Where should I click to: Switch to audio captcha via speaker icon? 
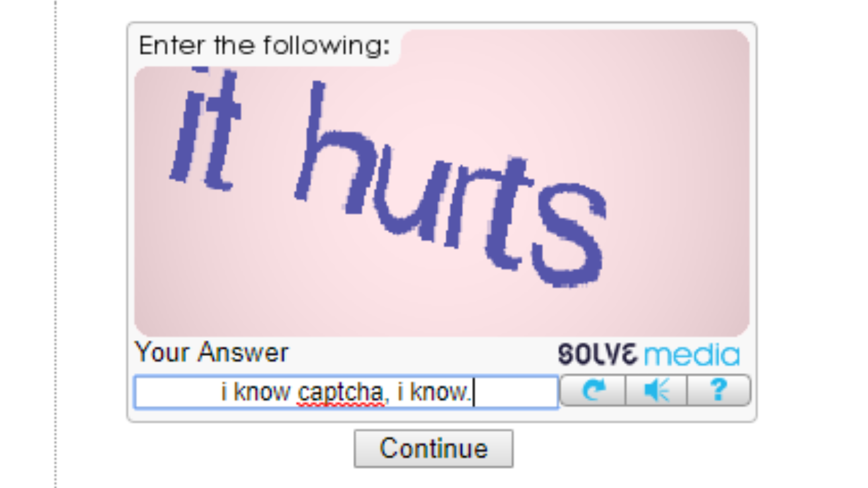pyautogui.click(x=656, y=391)
